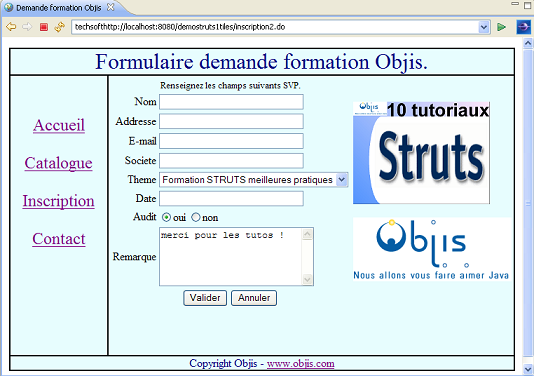
Task: Click the 'Copyright Objis' footer text
Action: pyautogui.click(x=223, y=363)
